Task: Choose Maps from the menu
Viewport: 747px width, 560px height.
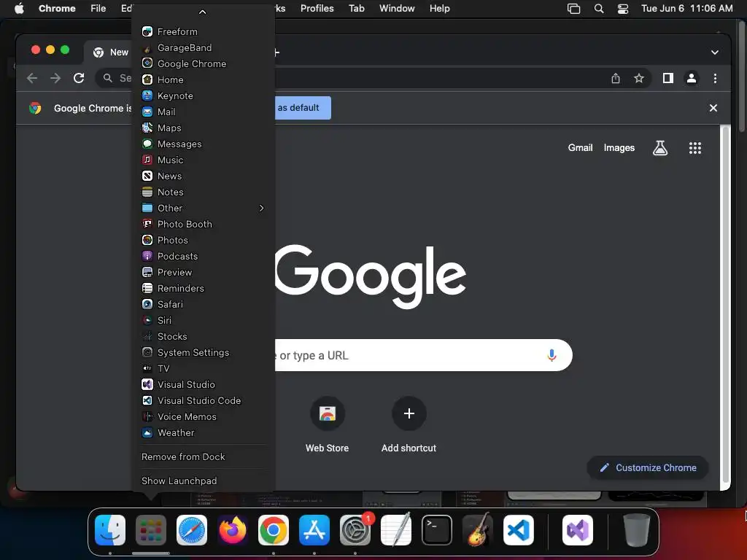Action: coord(203,128)
